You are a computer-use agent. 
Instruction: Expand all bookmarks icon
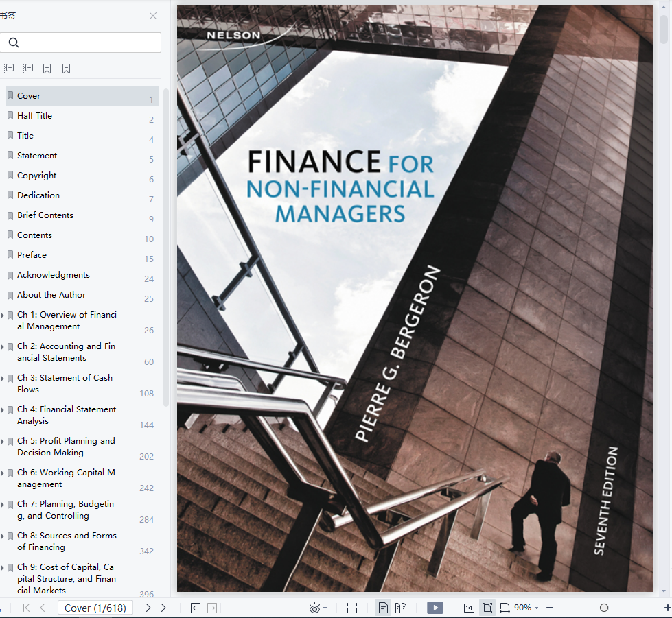pos(9,68)
